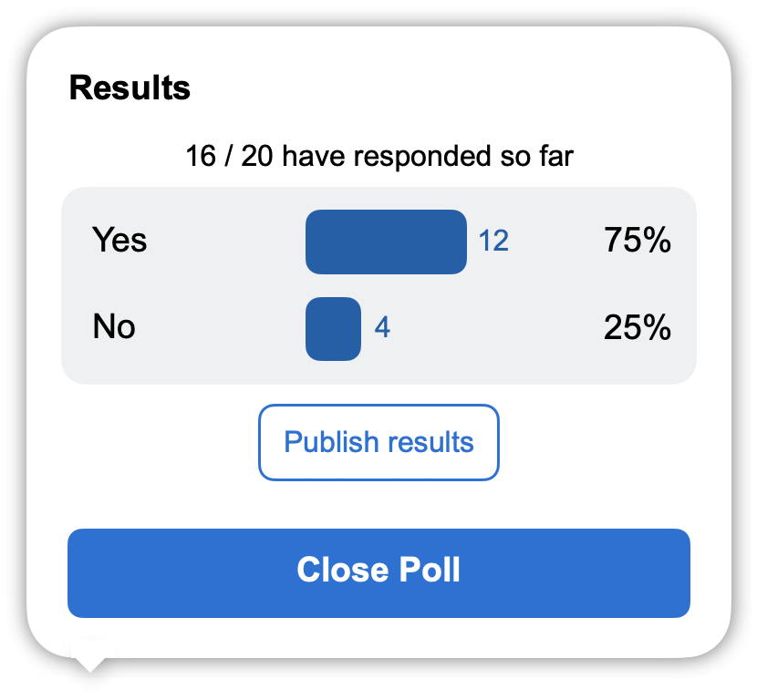757x700 pixels.
Task: Click the responded count text
Action: pos(378,156)
